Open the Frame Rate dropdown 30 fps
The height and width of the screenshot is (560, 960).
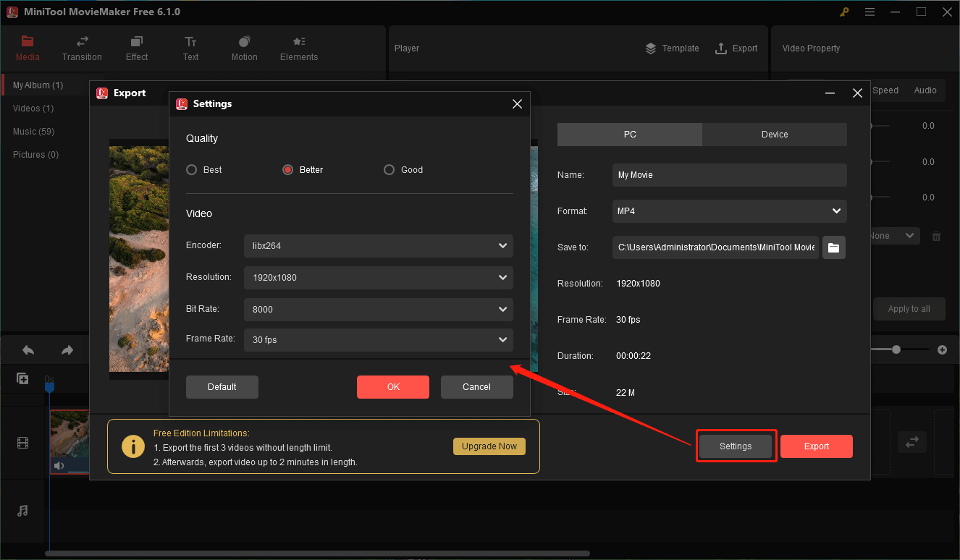tap(379, 340)
